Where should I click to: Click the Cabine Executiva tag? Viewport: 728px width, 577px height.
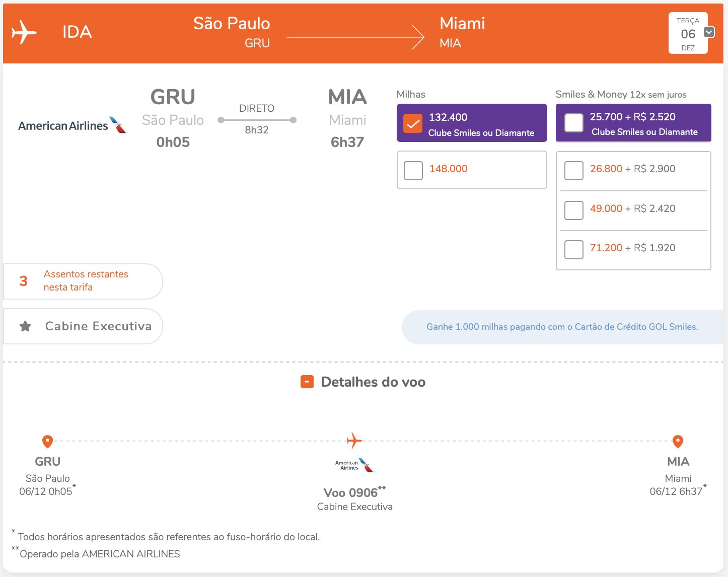[83, 326]
